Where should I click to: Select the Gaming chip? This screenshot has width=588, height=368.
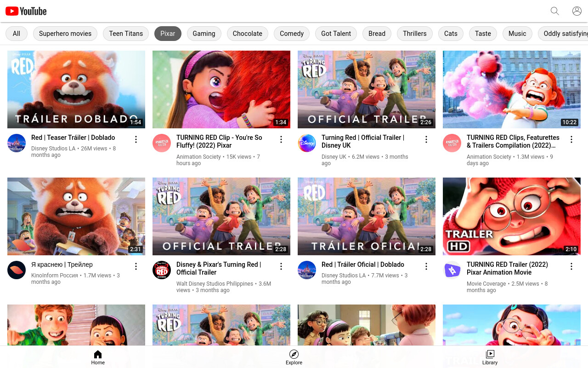pyautogui.click(x=204, y=34)
